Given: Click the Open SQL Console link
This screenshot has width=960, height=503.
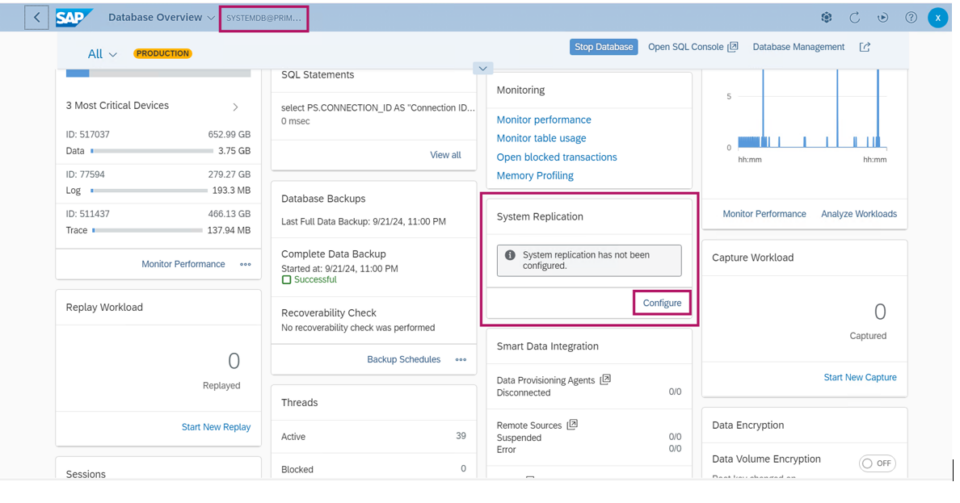Looking at the screenshot, I should (x=685, y=47).
